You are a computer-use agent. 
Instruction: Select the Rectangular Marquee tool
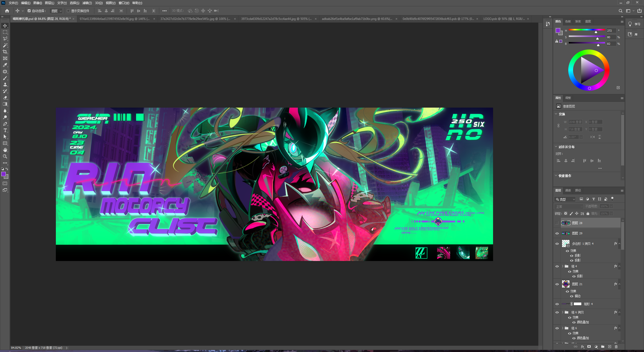5,32
